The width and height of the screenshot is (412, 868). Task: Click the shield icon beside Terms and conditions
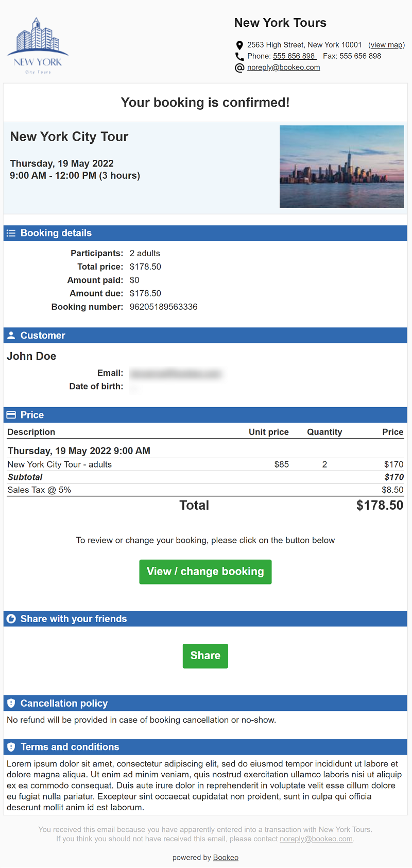(x=11, y=747)
